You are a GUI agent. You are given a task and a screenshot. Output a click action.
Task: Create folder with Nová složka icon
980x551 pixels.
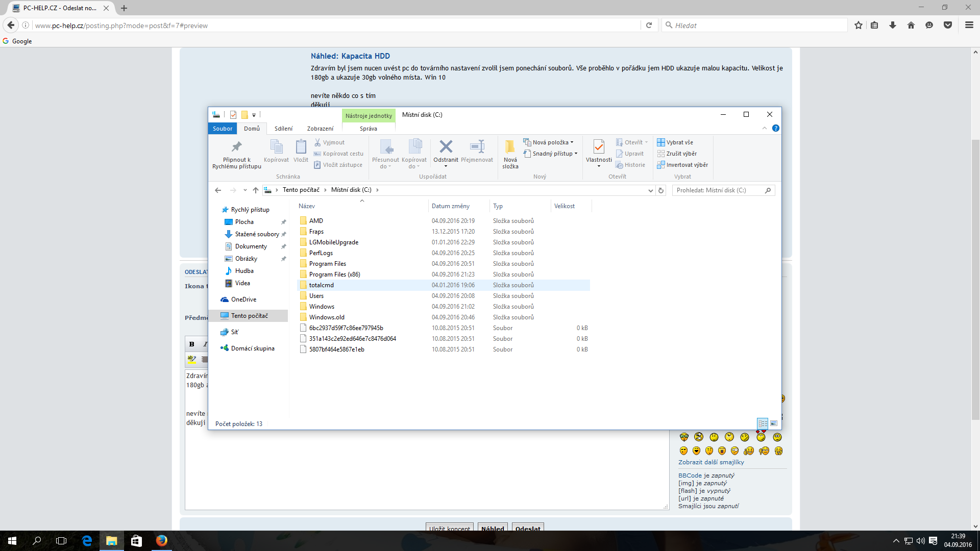(x=510, y=147)
